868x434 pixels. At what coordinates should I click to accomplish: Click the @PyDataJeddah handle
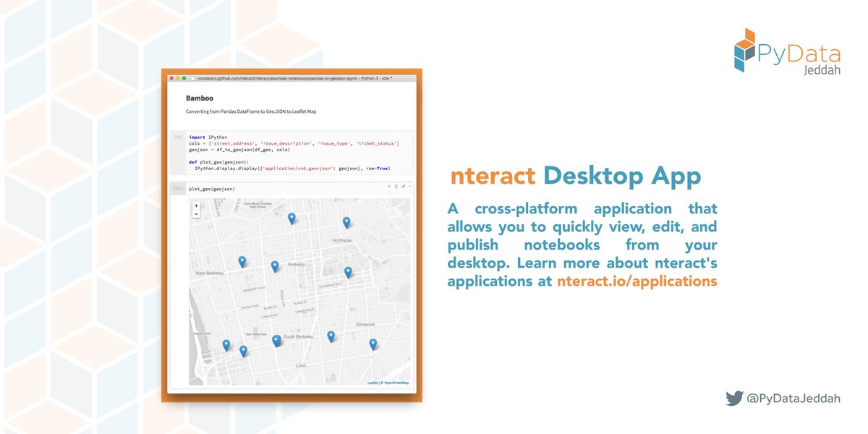coord(793,399)
